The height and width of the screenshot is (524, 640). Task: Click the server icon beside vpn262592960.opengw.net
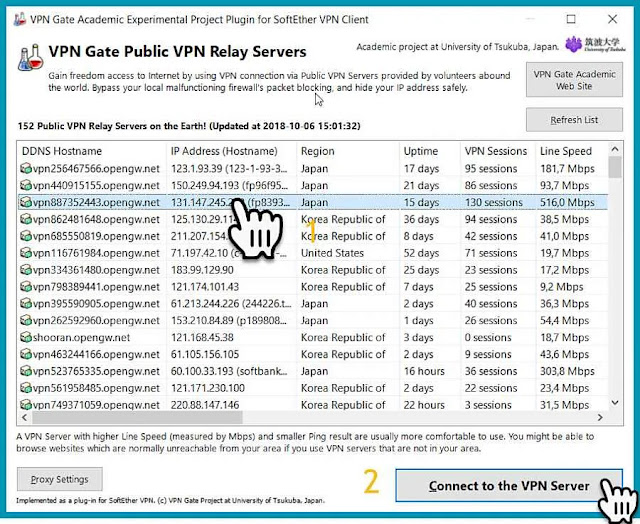click(x=26, y=320)
